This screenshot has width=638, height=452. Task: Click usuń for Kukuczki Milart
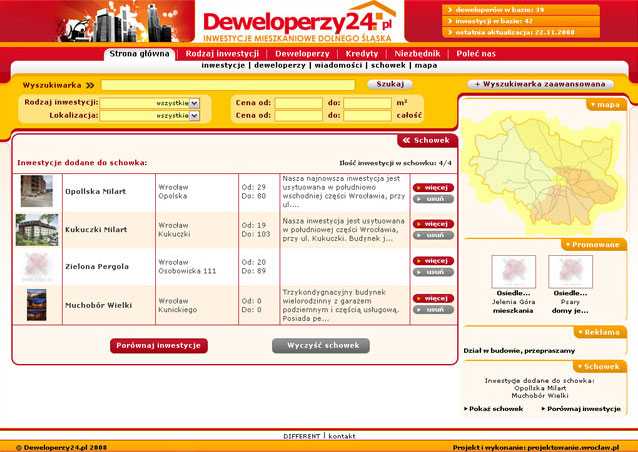point(433,235)
